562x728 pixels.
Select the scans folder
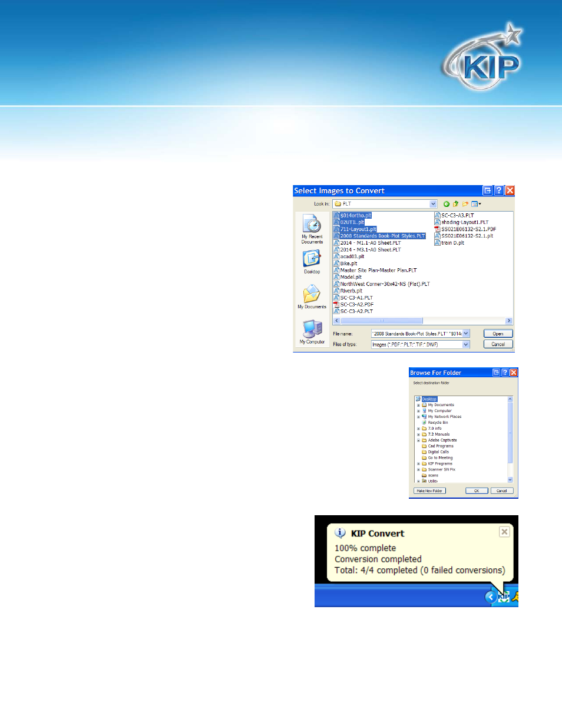point(433,476)
